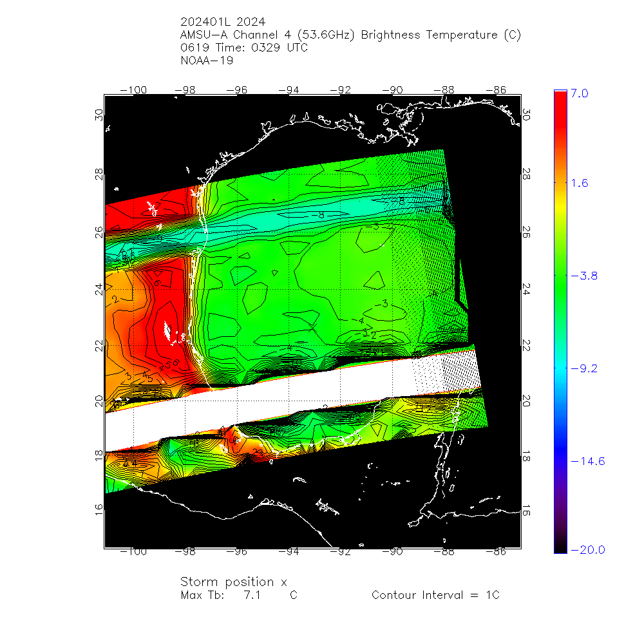This screenshot has height=644, width=644.
Task: Click the '-86' longitude label on top axis
Action: [x=496, y=90]
